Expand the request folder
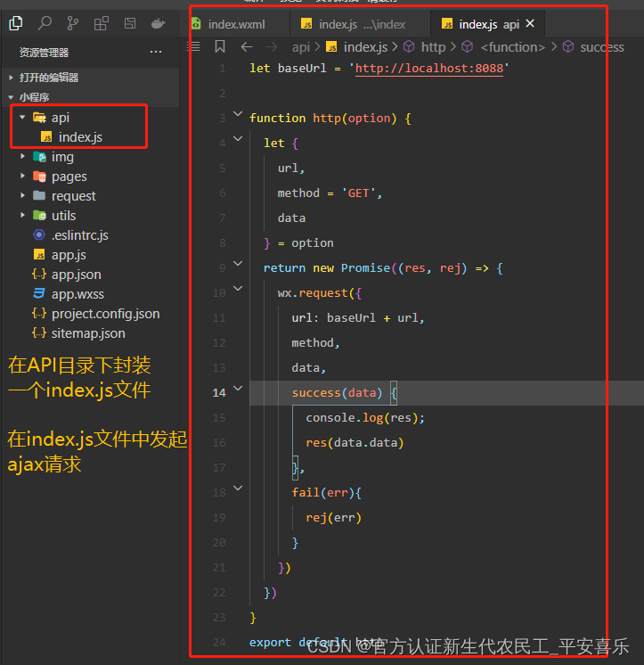Image resolution: width=644 pixels, height=665 pixels. (22, 195)
